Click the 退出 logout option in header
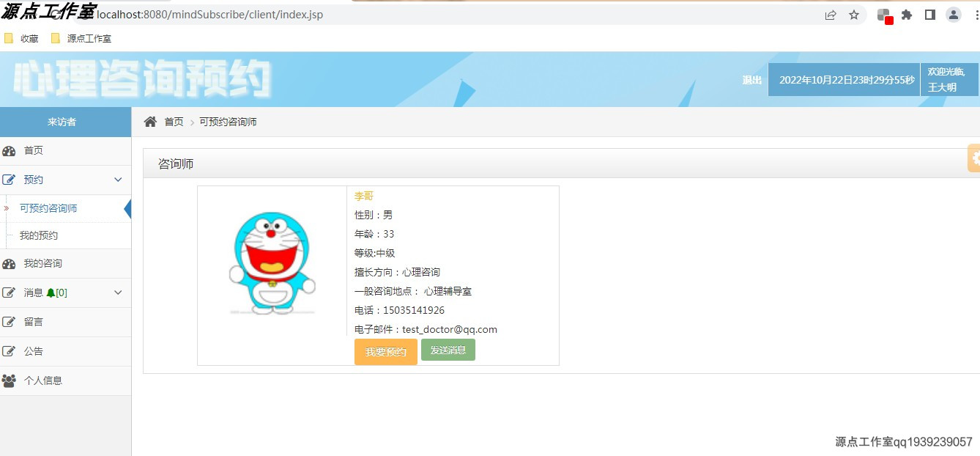This screenshot has width=980, height=456. point(751,81)
